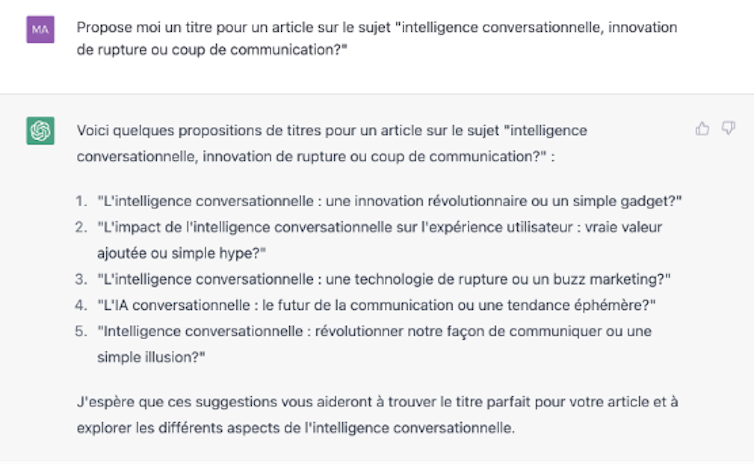Select the suggestion ending "un buzz marketing?"
This screenshot has width=754, height=465.
point(384,279)
